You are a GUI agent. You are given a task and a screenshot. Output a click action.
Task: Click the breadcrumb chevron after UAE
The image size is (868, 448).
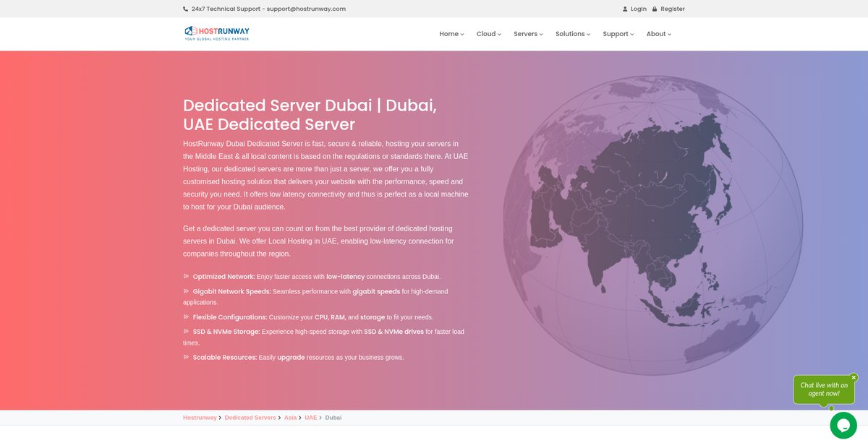320,418
